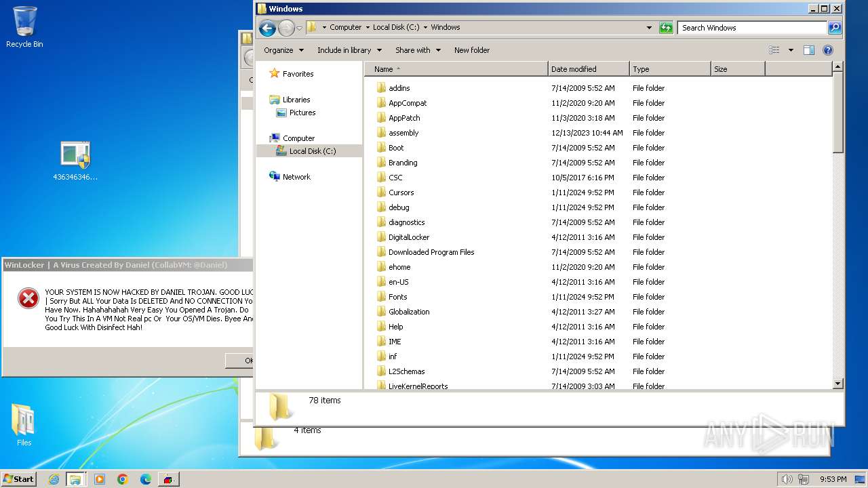Click the red error icon in WinLocker dialog
The width and height of the screenshot is (868, 488).
pyautogui.click(x=28, y=298)
